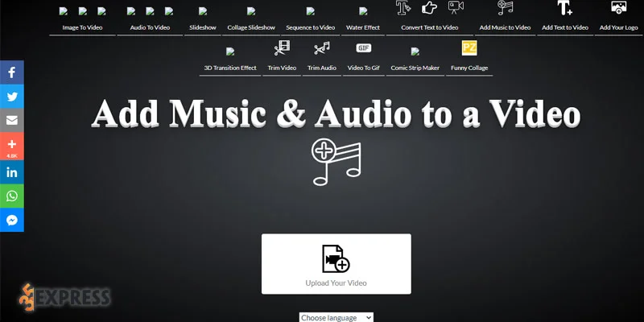Click the music note plus icon under heading
644x322 pixels.
coord(336,162)
